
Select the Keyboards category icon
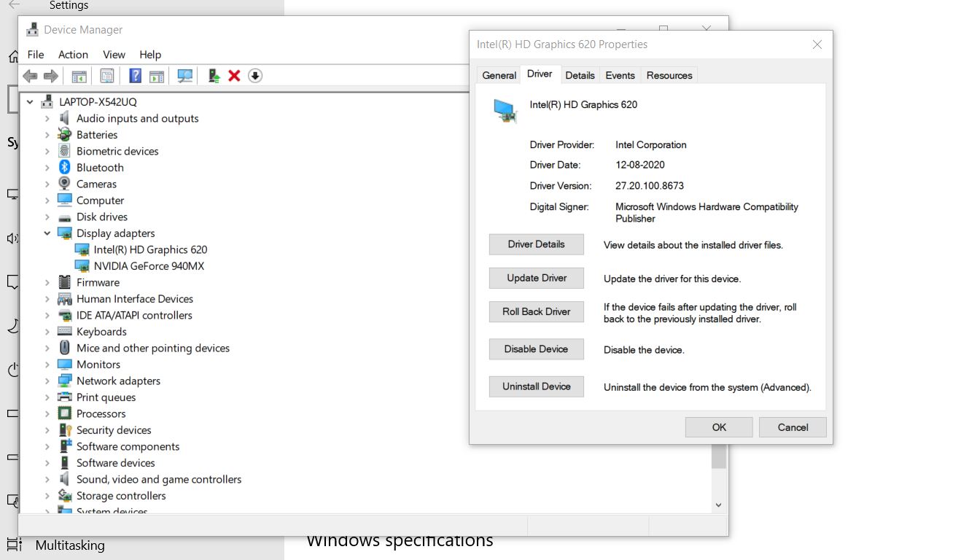point(65,331)
